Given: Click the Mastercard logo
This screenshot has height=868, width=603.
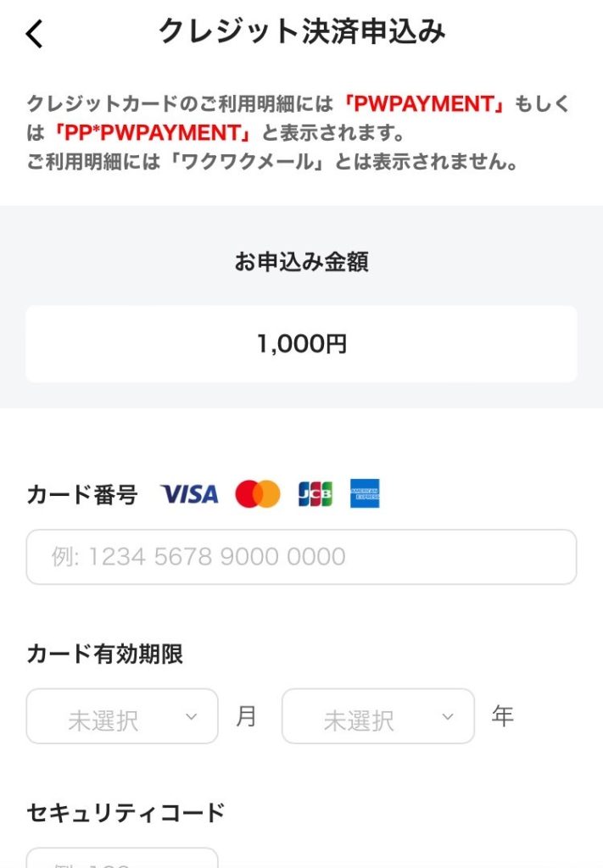Looking at the screenshot, I should (x=257, y=494).
